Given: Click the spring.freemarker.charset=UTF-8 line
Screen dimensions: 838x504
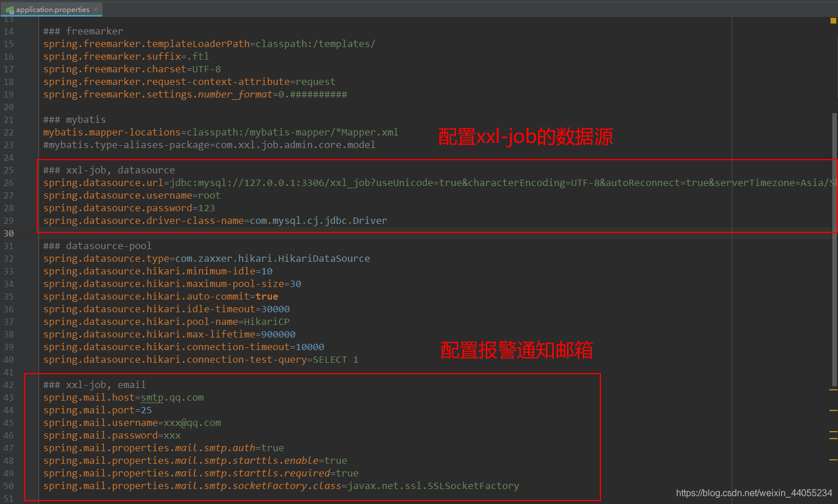Looking at the screenshot, I should pos(132,69).
